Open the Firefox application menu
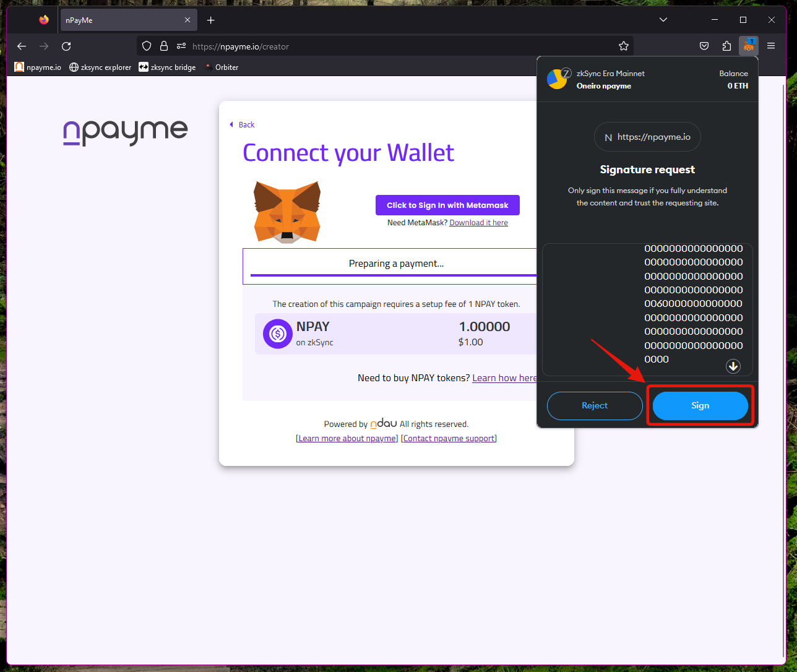The width and height of the screenshot is (797, 672). [771, 46]
